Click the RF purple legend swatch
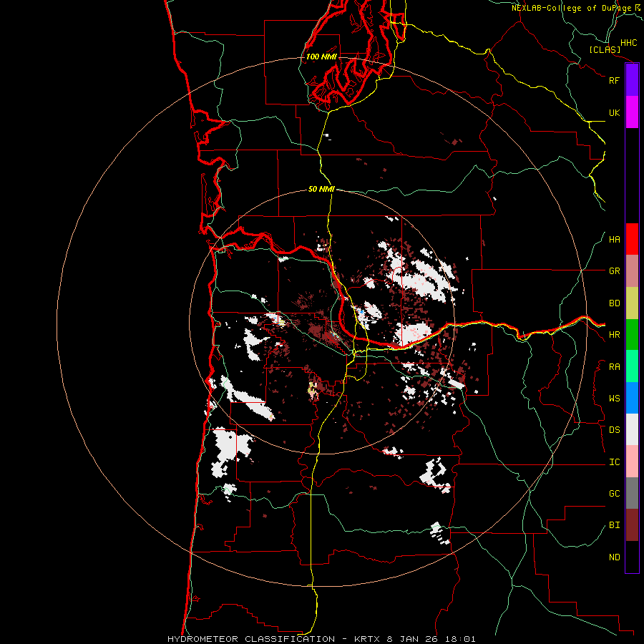 pos(632,80)
